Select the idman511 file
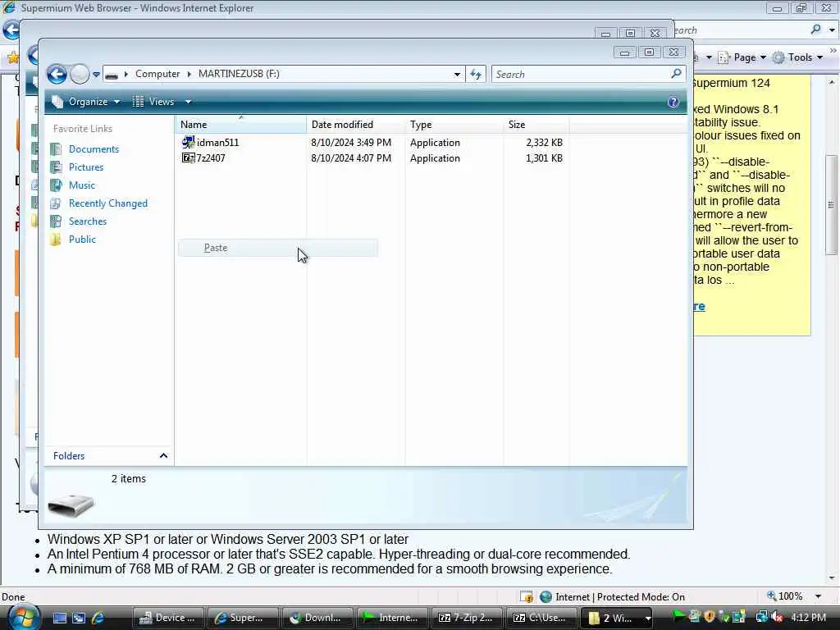The image size is (840, 630). (x=217, y=143)
